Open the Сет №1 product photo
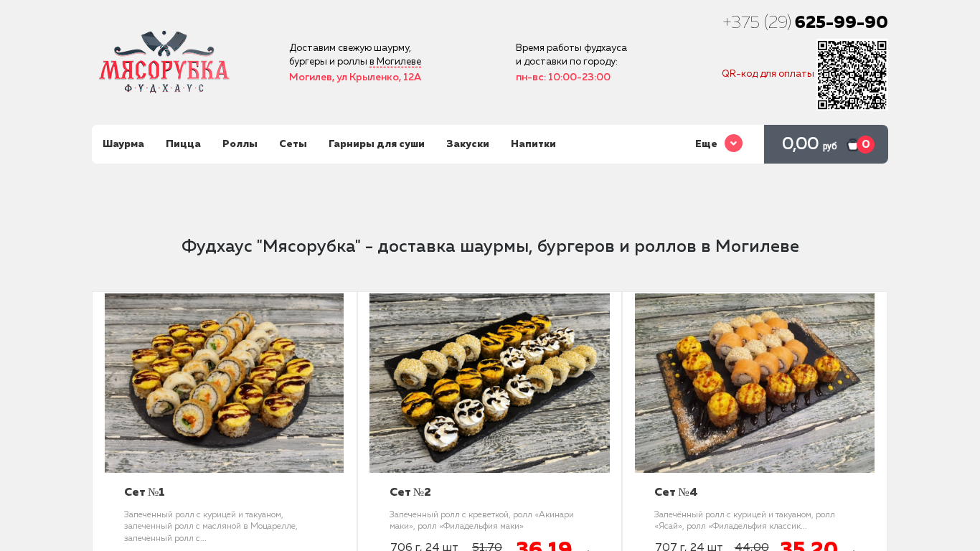 pyautogui.click(x=224, y=383)
